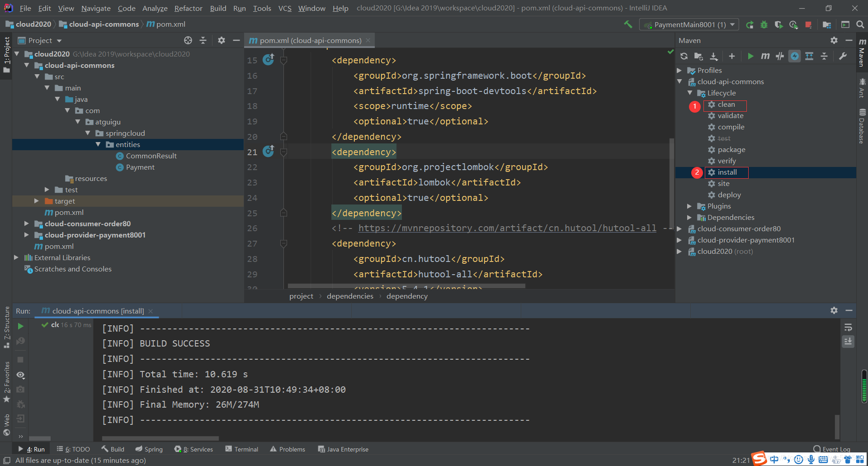The image size is (868, 466).
Task: Click the red Stop icon in toolbar
Action: pos(808,25)
